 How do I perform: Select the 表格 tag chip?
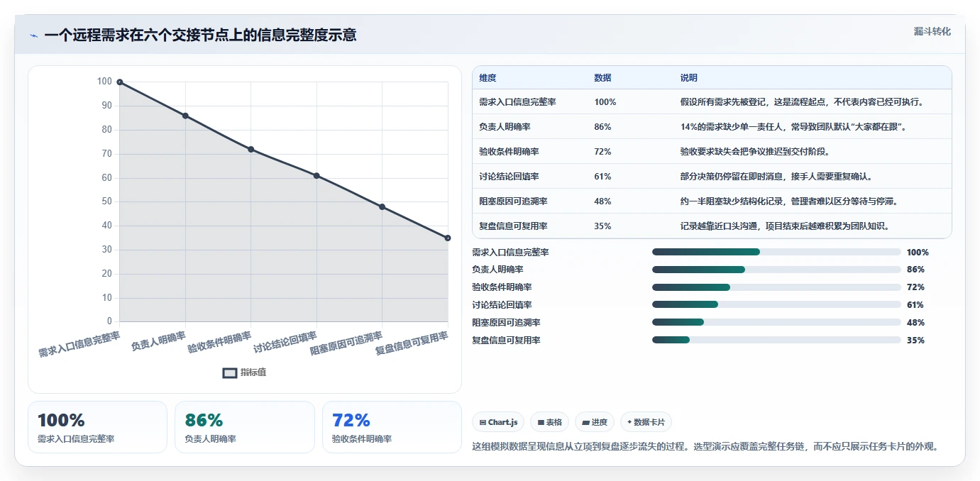pos(550,422)
